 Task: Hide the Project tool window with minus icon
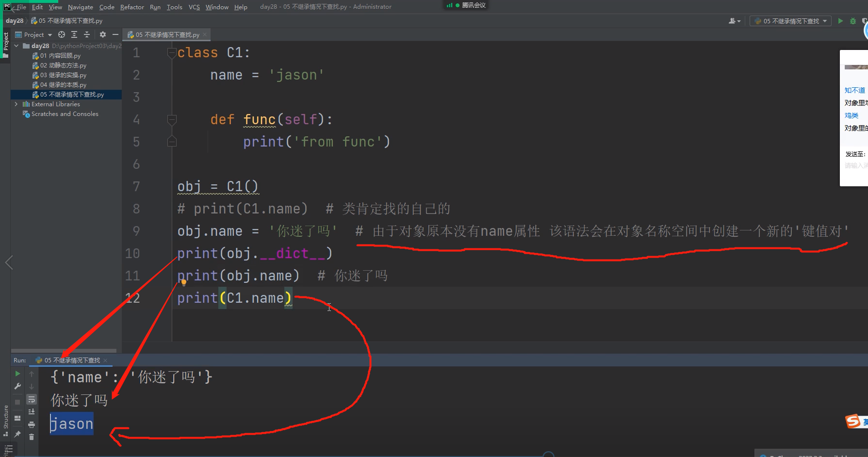(115, 34)
